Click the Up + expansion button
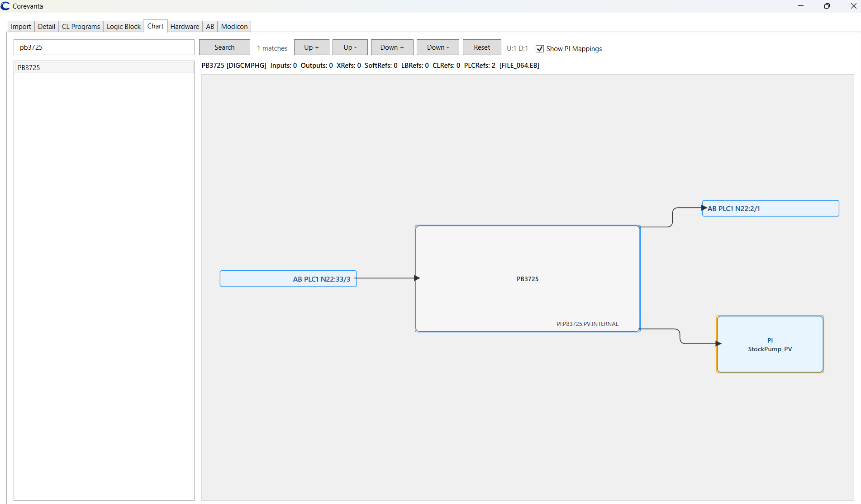Screen dimensions: 861x504 pyautogui.click(x=311, y=47)
